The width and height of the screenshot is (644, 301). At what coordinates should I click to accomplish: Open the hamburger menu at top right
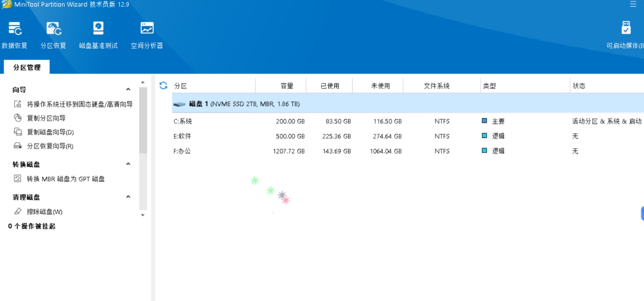tap(633, 4)
